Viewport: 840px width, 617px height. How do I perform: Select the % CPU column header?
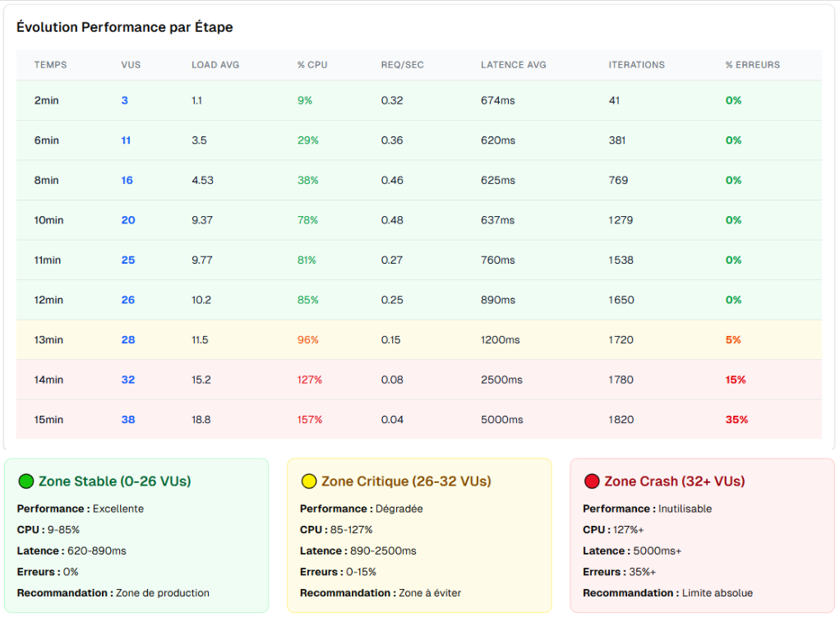click(x=312, y=65)
